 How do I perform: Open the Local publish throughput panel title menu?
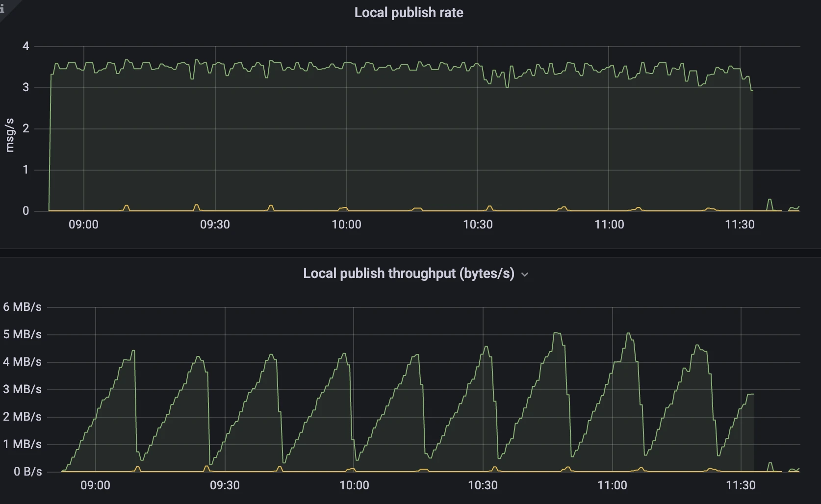(x=408, y=274)
